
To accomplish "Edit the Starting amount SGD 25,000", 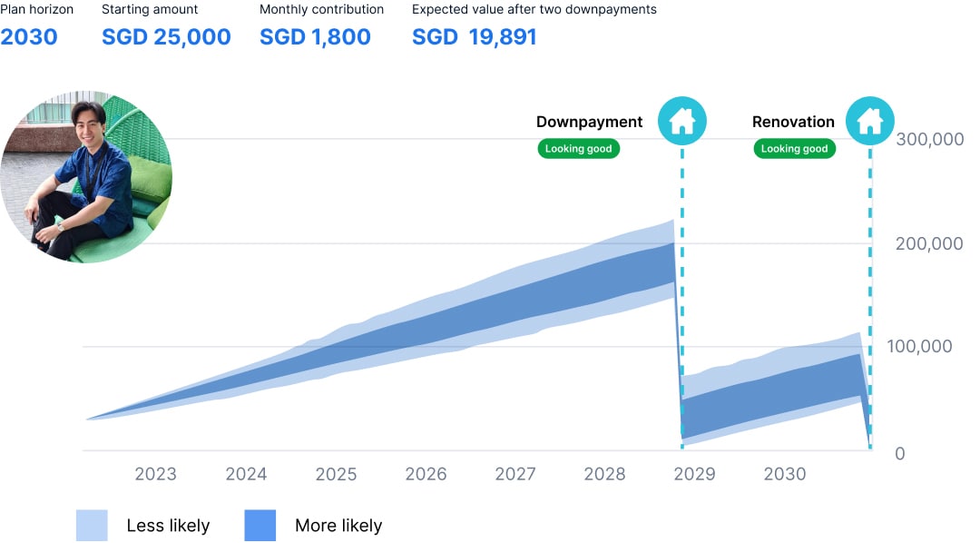I will 166,37.
